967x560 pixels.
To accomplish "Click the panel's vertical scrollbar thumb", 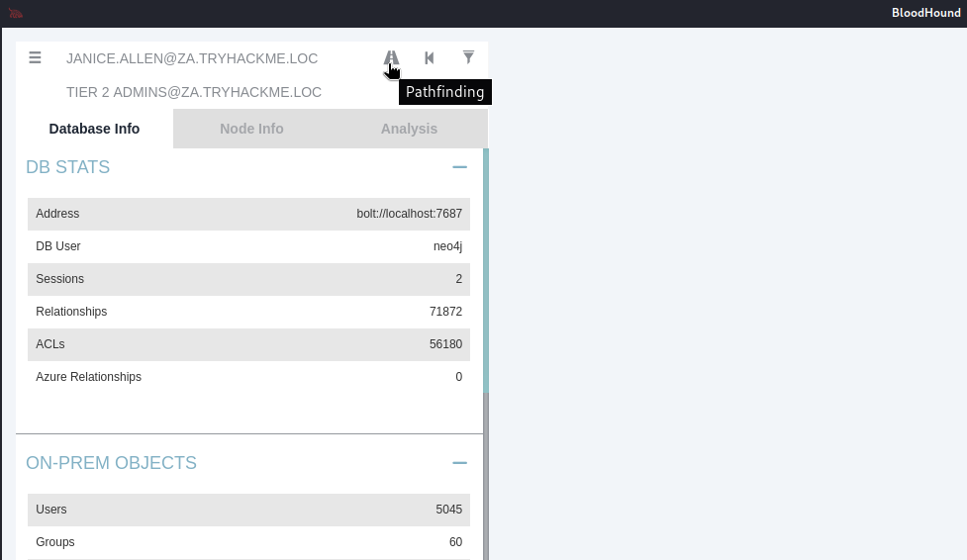I will [486, 270].
